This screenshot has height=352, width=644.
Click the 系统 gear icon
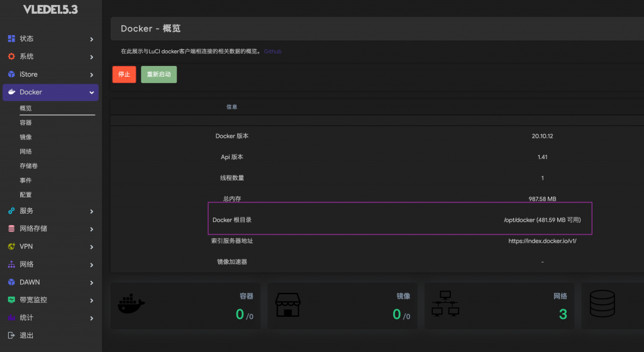click(x=11, y=56)
